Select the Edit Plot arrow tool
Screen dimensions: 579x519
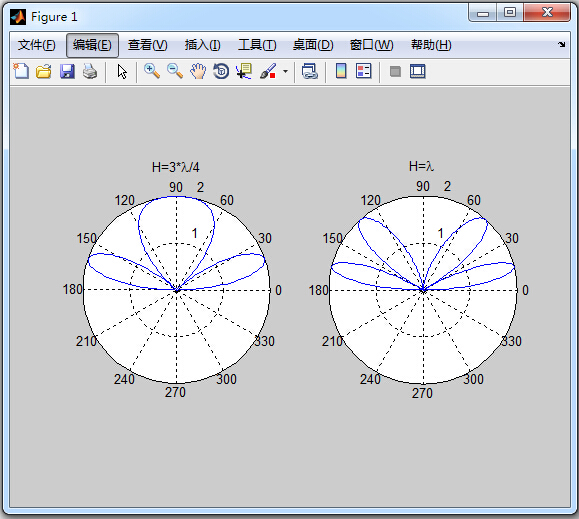122,71
